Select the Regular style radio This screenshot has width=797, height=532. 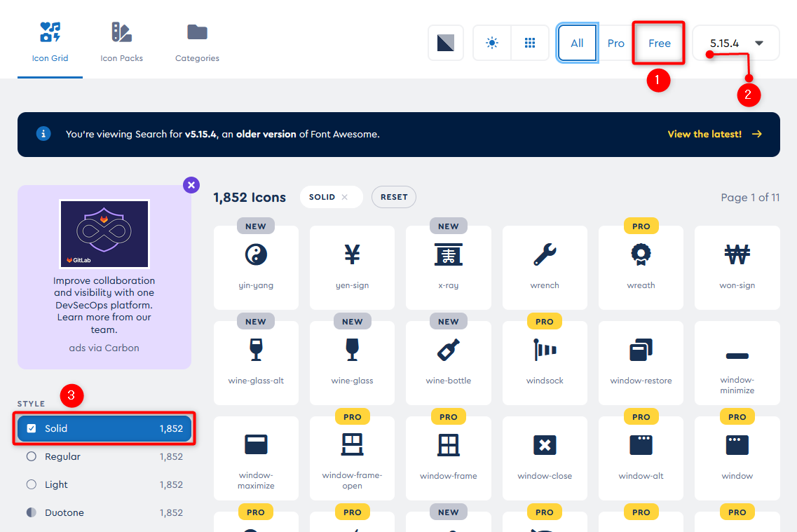tap(32, 456)
